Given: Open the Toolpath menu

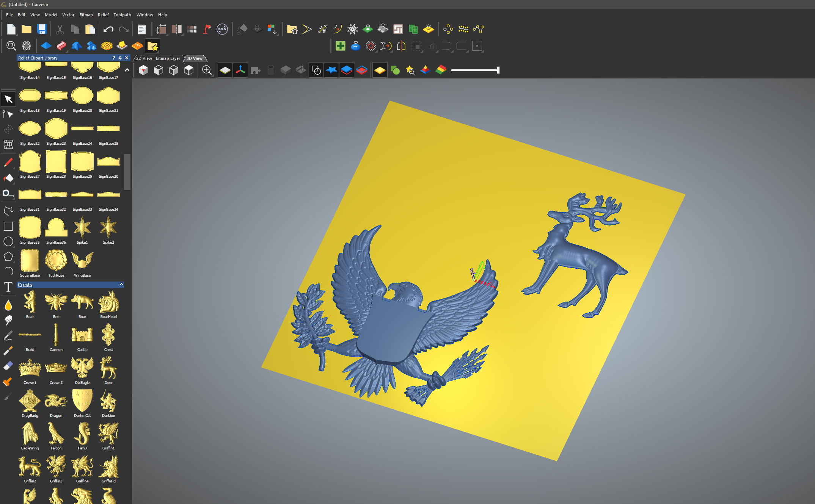Looking at the screenshot, I should pos(122,15).
